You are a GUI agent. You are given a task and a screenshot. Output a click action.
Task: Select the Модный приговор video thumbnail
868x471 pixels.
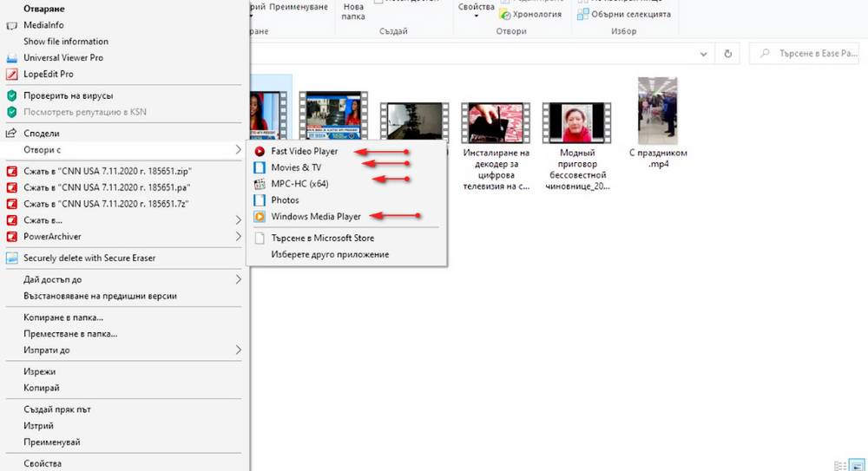click(576, 122)
